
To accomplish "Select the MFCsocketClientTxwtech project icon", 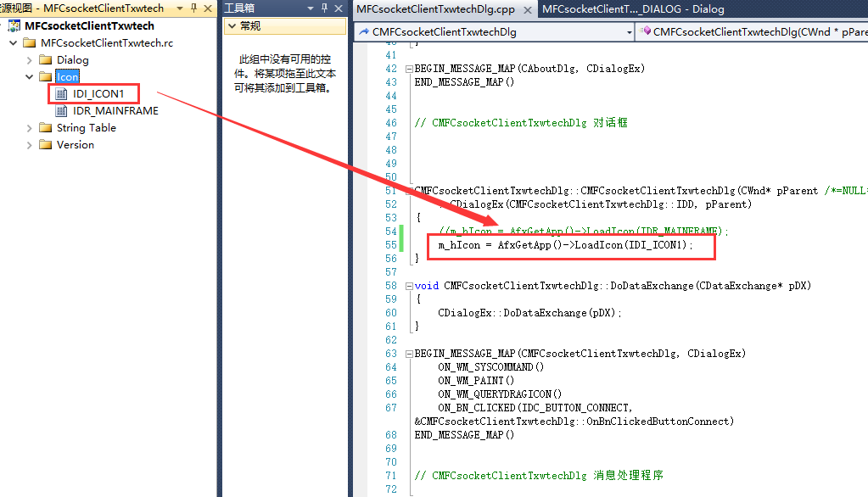I will [x=14, y=26].
